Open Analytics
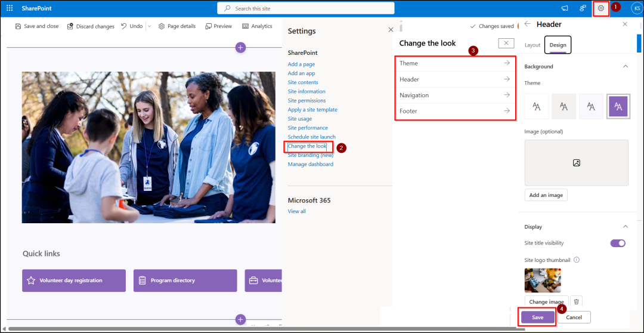 [x=257, y=26]
